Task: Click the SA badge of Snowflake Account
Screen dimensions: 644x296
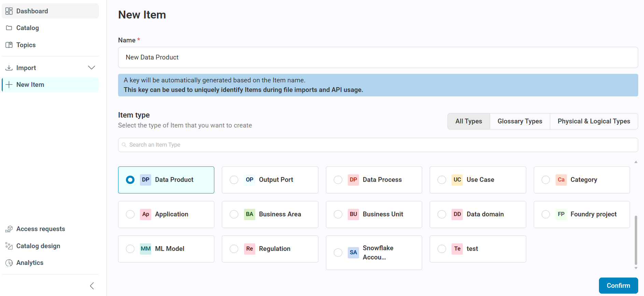Action: (353, 253)
